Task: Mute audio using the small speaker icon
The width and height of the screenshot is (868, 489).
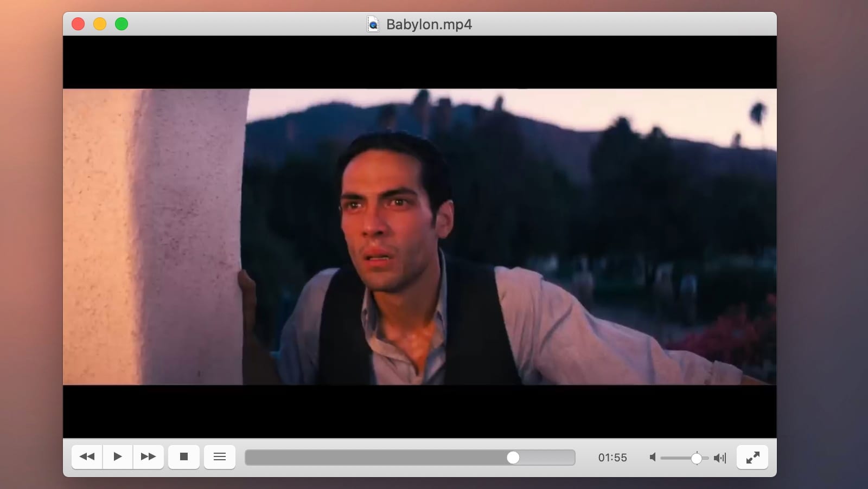Action: coord(653,458)
